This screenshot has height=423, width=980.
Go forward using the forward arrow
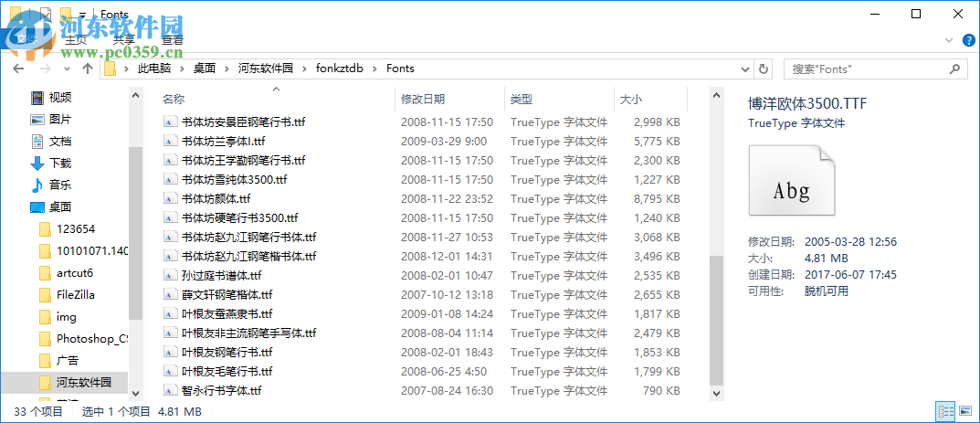(45, 69)
